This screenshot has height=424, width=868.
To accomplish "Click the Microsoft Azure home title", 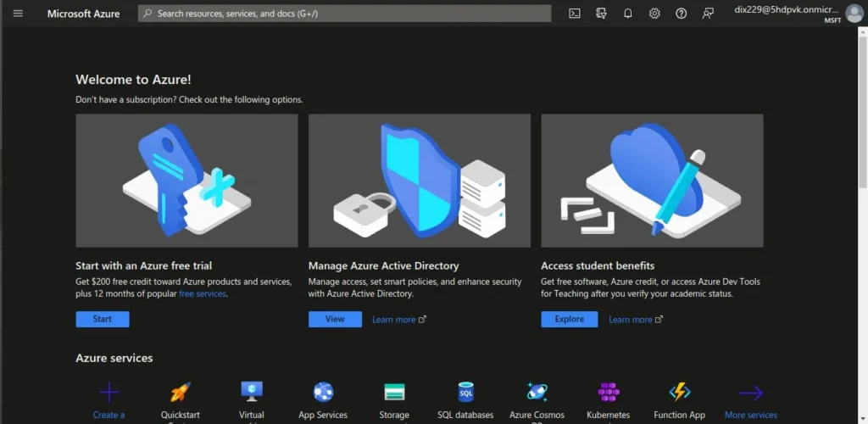I will pos(84,14).
